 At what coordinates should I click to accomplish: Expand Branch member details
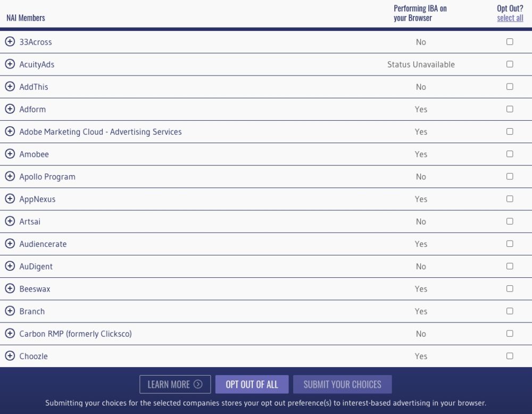pyautogui.click(x=10, y=311)
